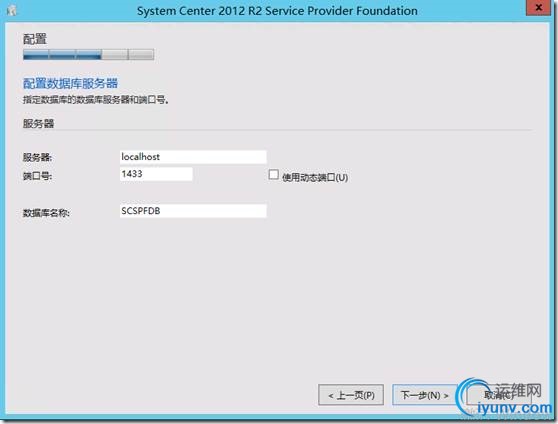Go back with the 上一页(P) button
The width and height of the screenshot is (558, 424).
click(351, 395)
